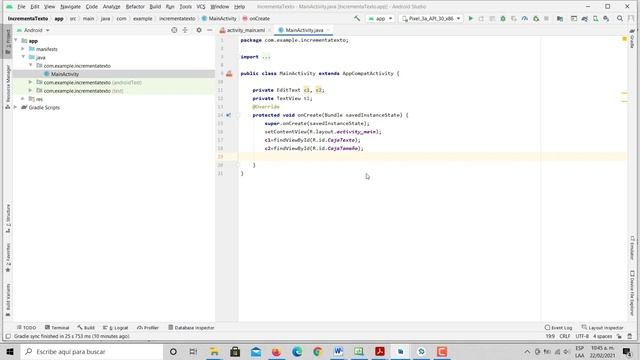The height and width of the screenshot is (360, 640).
Task: Toggle the Build Variants sidebar tab
Action: pyautogui.click(x=8, y=300)
